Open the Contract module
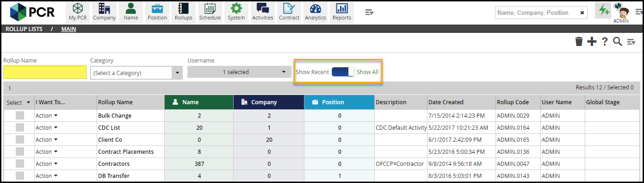Image resolution: width=644 pixels, height=183 pixels. [x=289, y=13]
